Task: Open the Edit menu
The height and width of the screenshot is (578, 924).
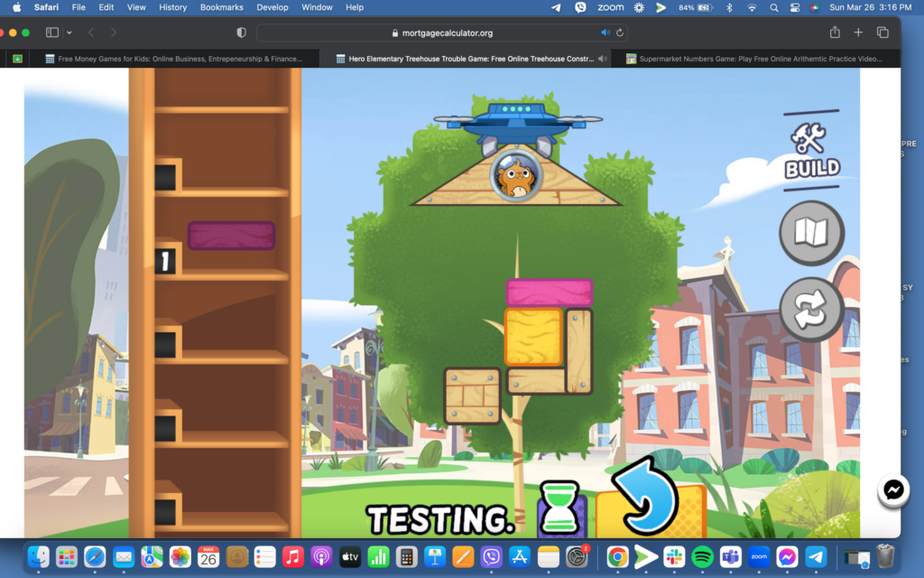Action: (x=106, y=7)
